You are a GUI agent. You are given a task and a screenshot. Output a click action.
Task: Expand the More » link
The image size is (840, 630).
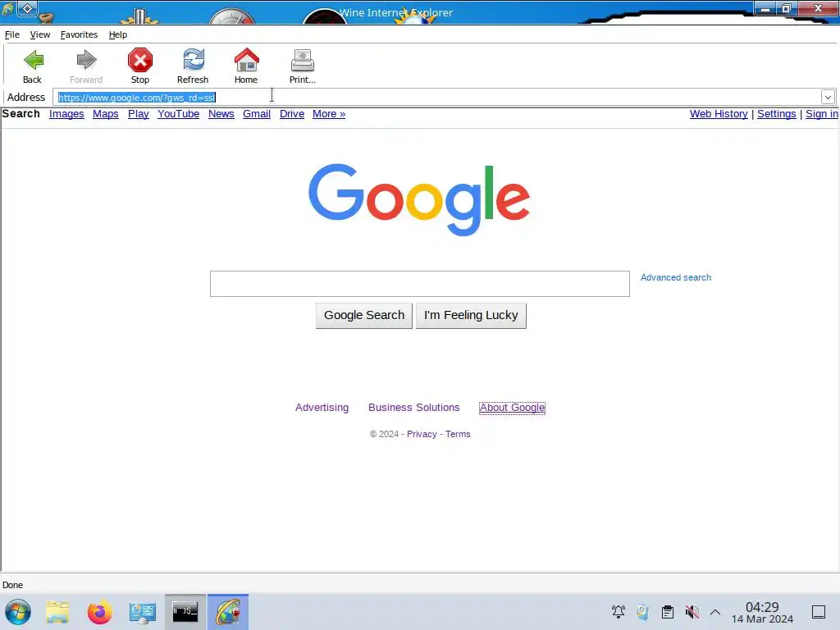click(x=329, y=114)
